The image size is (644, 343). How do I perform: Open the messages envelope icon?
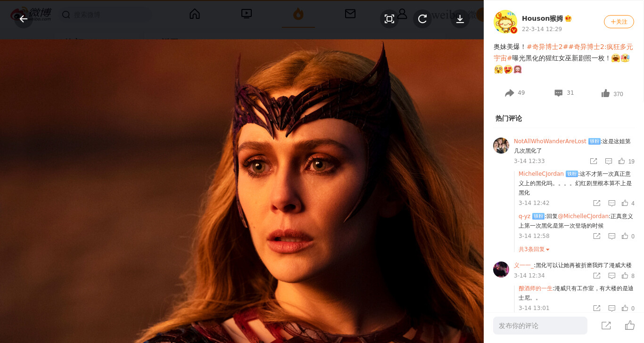350,14
